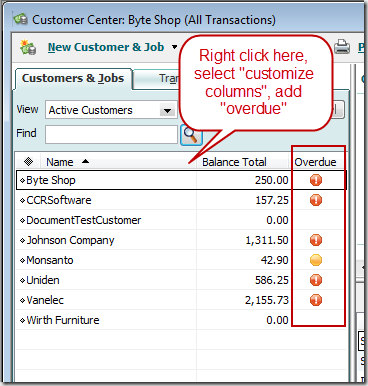Click inside the Find text field

112,135
